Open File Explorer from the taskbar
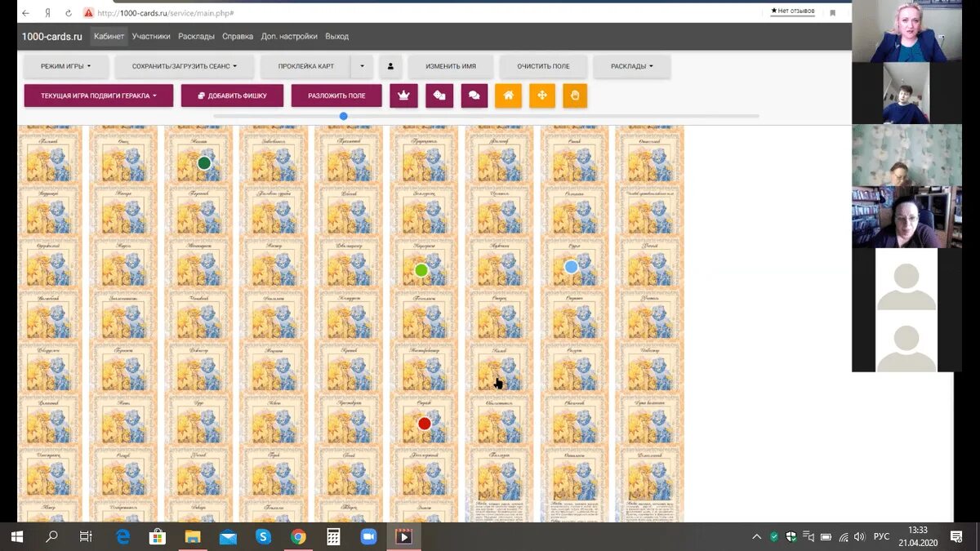This screenshot has width=980, height=551. 193,536
